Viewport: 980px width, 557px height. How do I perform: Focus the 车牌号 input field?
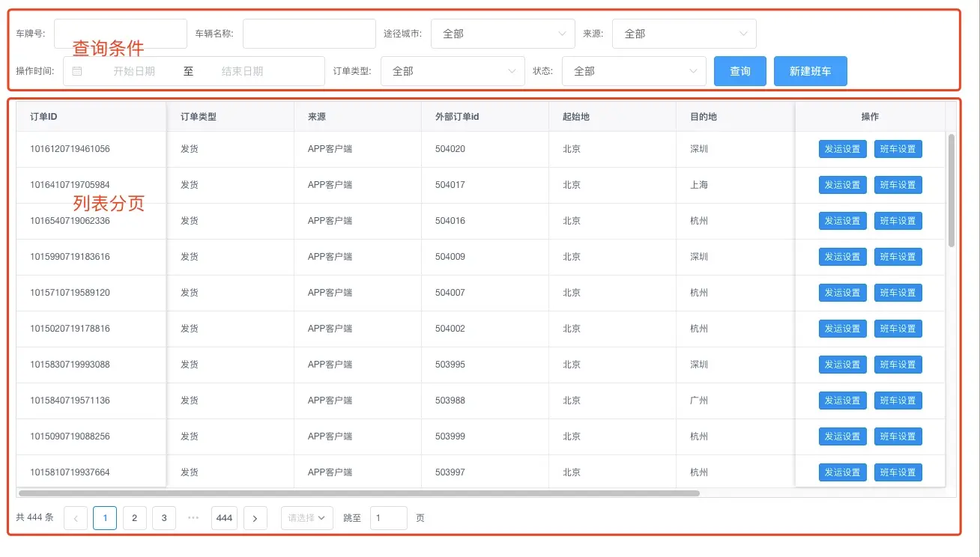(121, 34)
